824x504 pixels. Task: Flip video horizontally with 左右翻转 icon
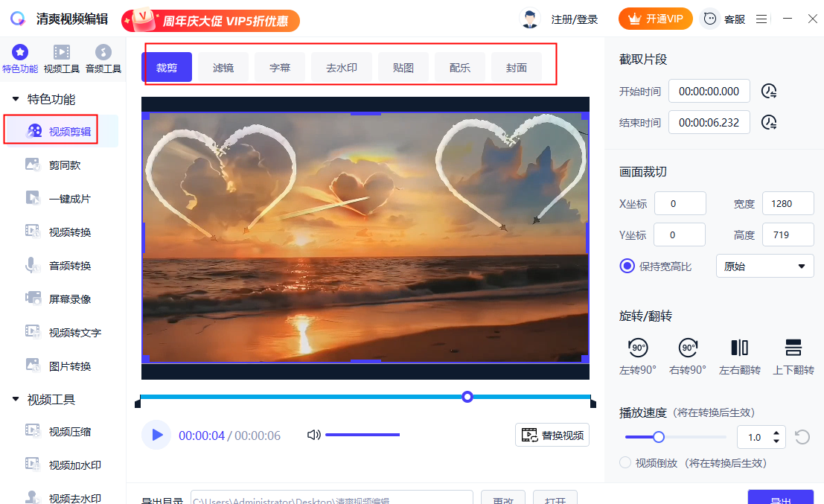click(x=739, y=348)
